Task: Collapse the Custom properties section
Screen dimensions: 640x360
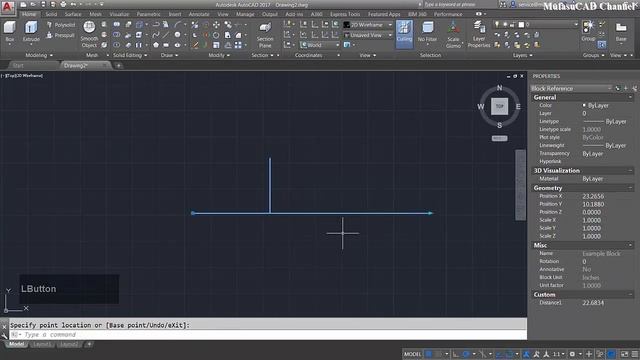Action: [630, 295]
